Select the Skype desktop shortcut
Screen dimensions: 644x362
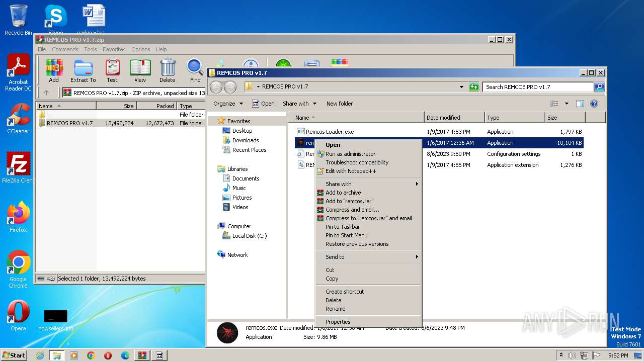55,20
